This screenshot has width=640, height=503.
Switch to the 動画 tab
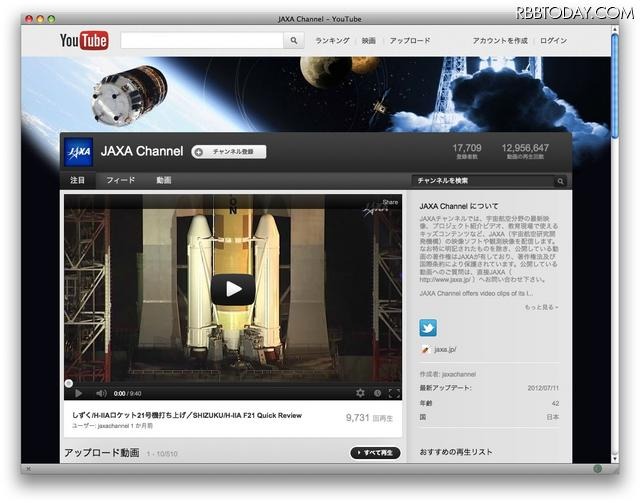tap(164, 180)
